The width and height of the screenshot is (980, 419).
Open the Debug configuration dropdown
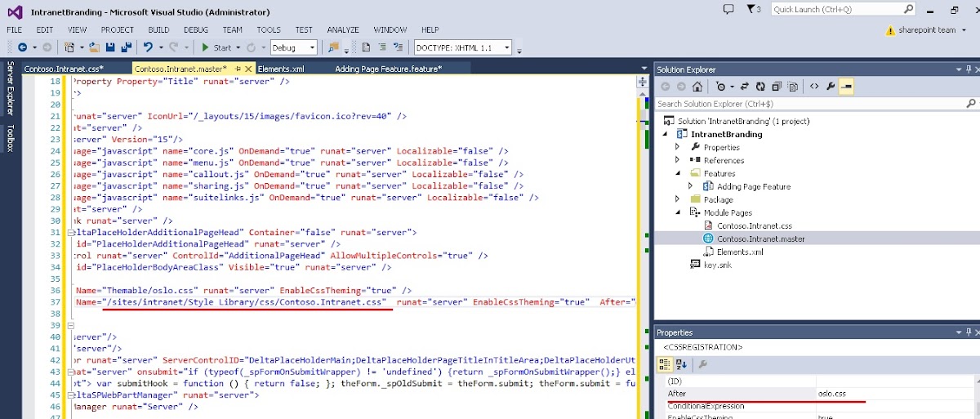[x=293, y=48]
